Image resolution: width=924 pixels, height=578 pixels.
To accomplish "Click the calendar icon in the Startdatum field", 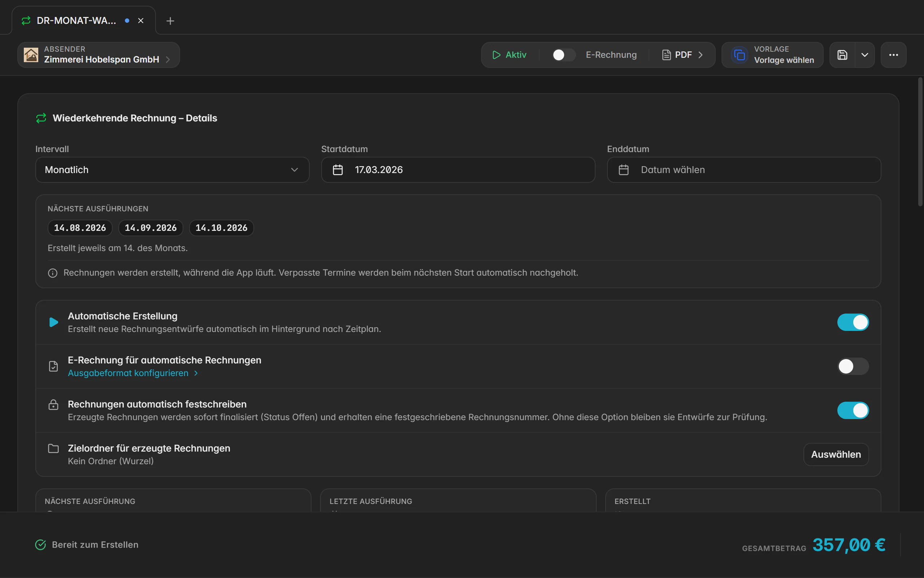I will point(337,170).
